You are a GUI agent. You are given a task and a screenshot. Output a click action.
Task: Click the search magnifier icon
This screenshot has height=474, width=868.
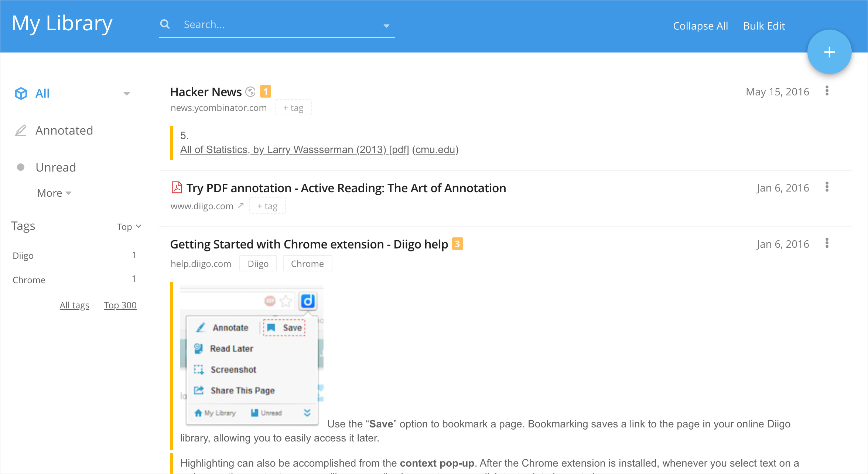[165, 24]
